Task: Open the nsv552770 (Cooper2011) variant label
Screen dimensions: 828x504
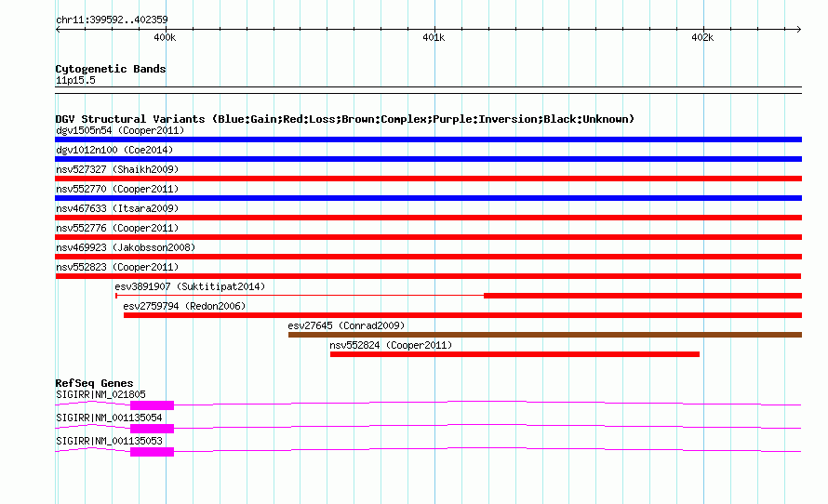Action: coord(117,189)
